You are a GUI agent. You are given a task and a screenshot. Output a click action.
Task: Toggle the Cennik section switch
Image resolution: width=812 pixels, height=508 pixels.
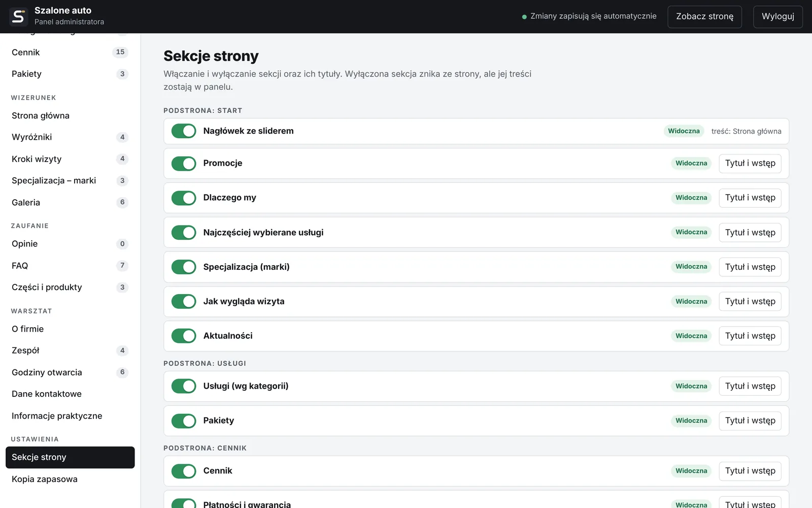[184, 471]
